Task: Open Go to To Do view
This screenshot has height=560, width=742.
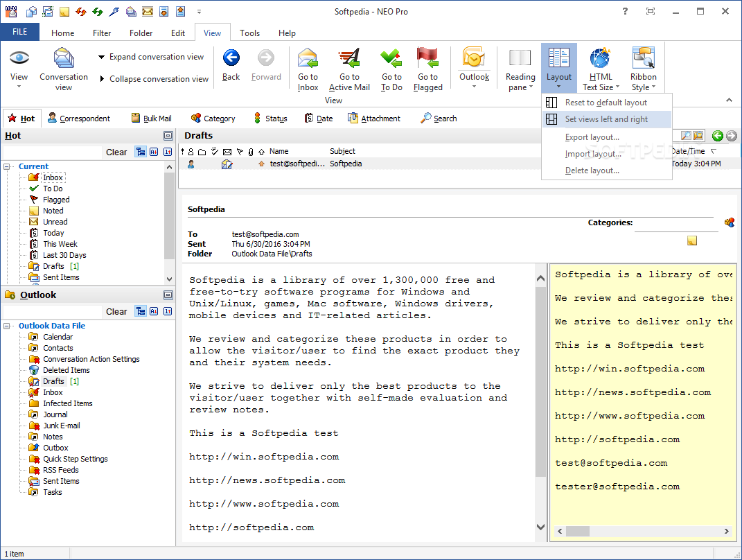Action: pyautogui.click(x=391, y=69)
